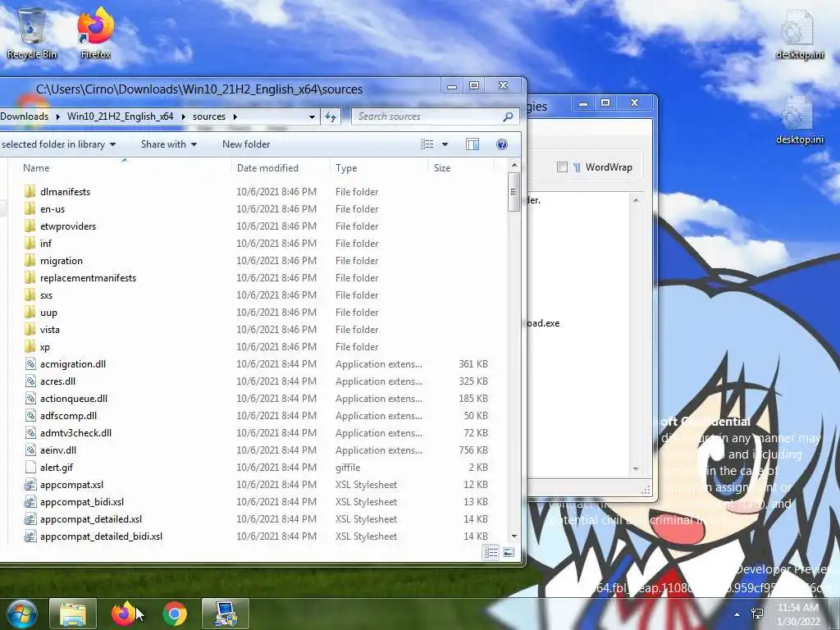Select the appcompat_detailed_bidi.xsl file icon
Screen dimensions: 840x630
(x=30, y=536)
